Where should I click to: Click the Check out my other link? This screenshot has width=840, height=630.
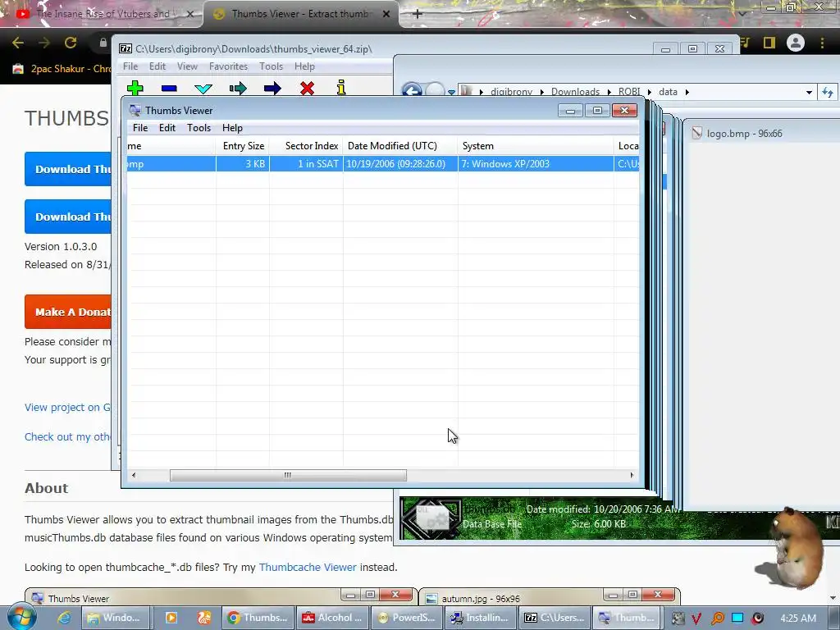pyautogui.click(x=67, y=436)
